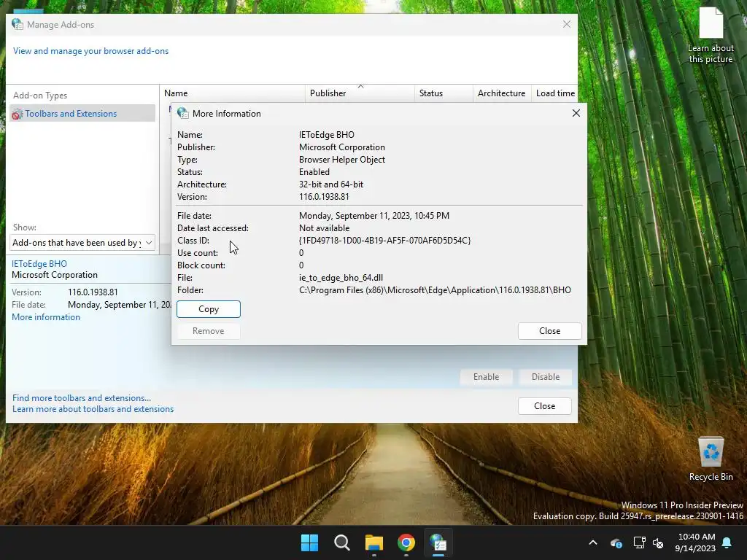Image resolution: width=747 pixels, height=560 pixels.
Task: Select Learn about this picture icon
Action: coord(711,36)
